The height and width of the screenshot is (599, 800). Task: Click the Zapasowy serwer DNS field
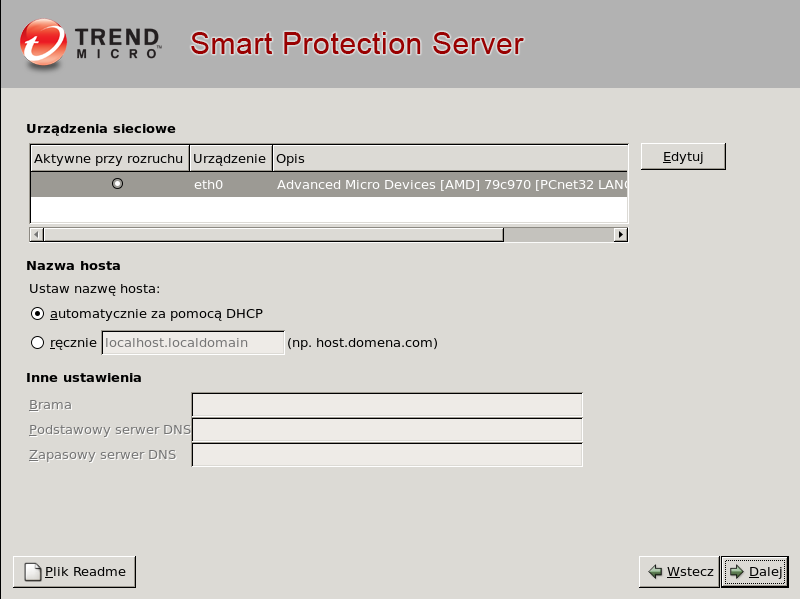(387, 455)
